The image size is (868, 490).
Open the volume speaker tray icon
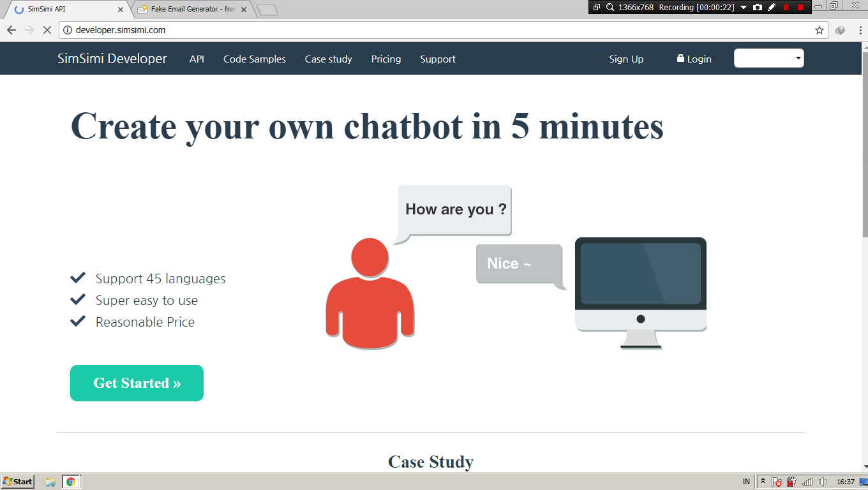[823, 482]
